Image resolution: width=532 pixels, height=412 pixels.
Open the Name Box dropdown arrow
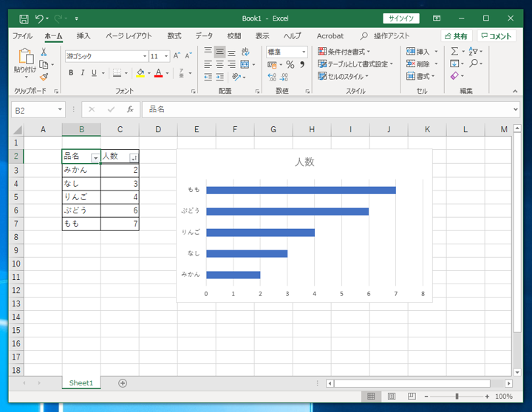point(60,109)
